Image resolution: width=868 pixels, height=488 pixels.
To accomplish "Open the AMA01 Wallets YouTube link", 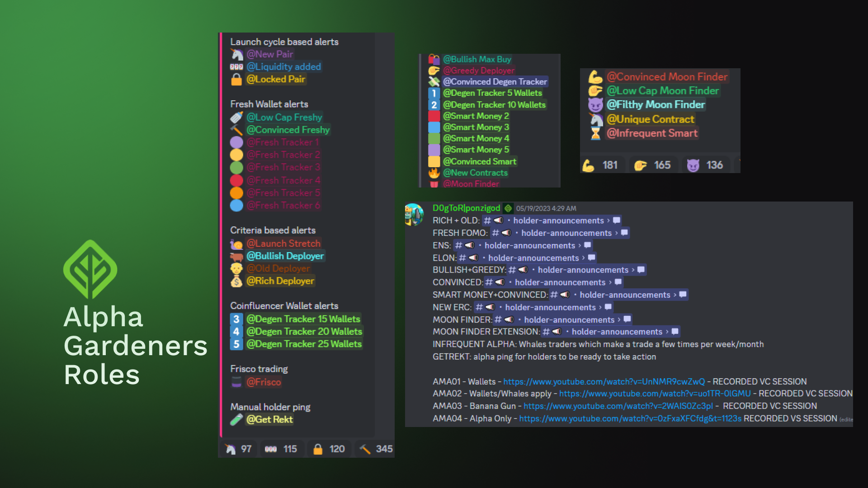I will tap(604, 381).
